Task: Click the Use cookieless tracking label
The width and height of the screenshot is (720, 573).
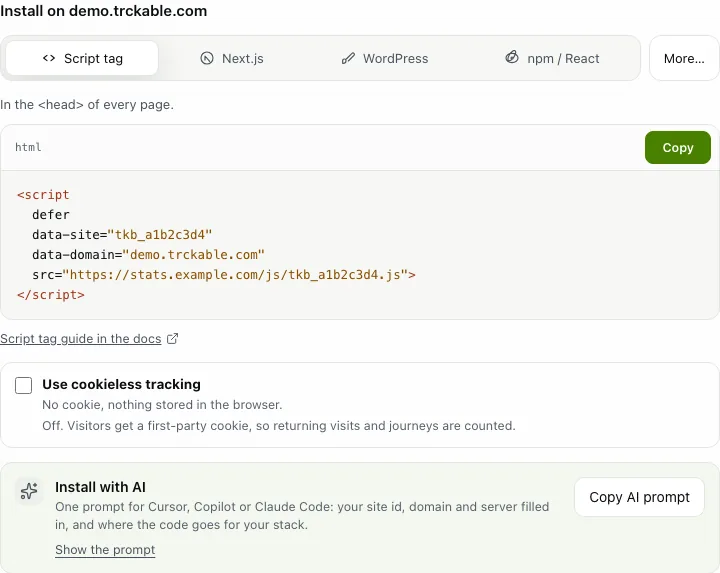Action: 121,384
